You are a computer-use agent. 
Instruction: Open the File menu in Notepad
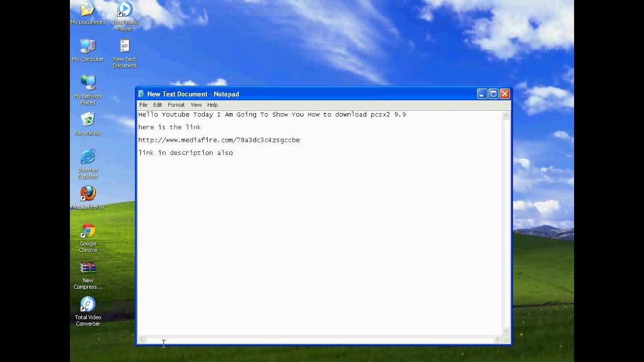[143, 105]
